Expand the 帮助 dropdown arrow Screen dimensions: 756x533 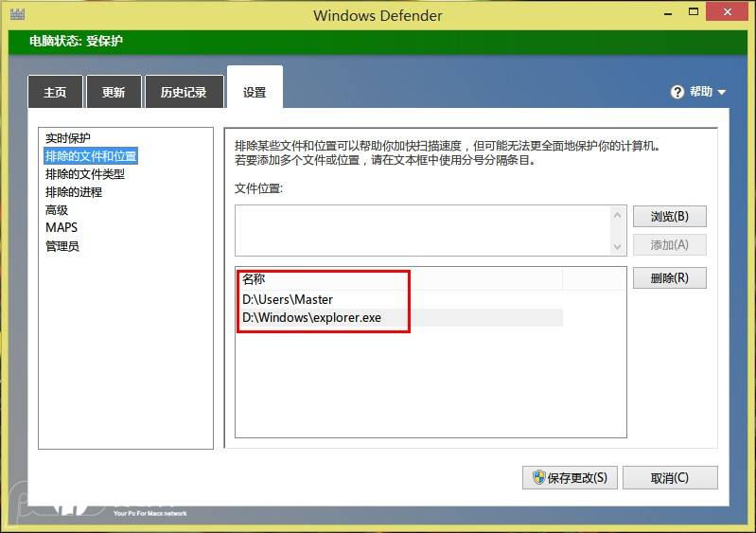(722, 92)
